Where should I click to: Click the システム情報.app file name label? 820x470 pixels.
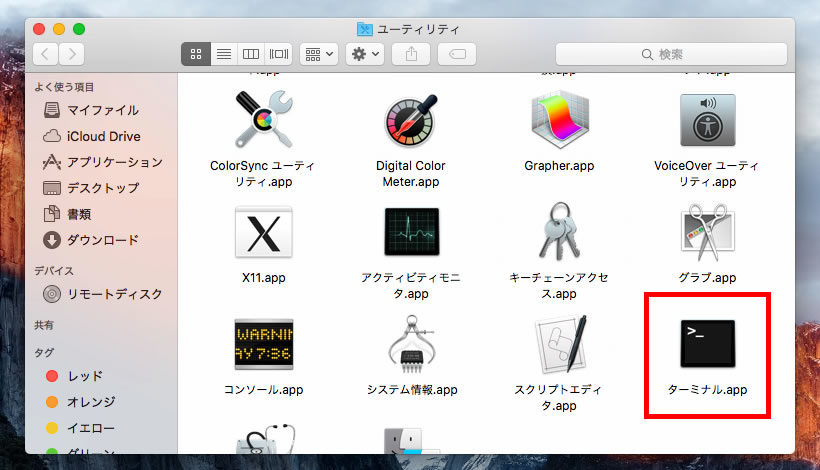click(x=412, y=389)
